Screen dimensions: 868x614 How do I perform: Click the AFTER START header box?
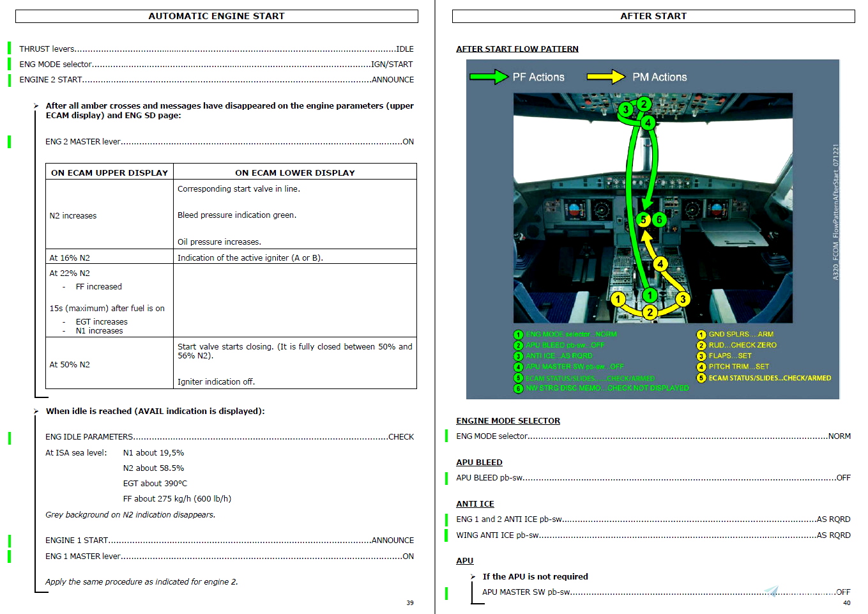pyautogui.click(x=653, y=16)
